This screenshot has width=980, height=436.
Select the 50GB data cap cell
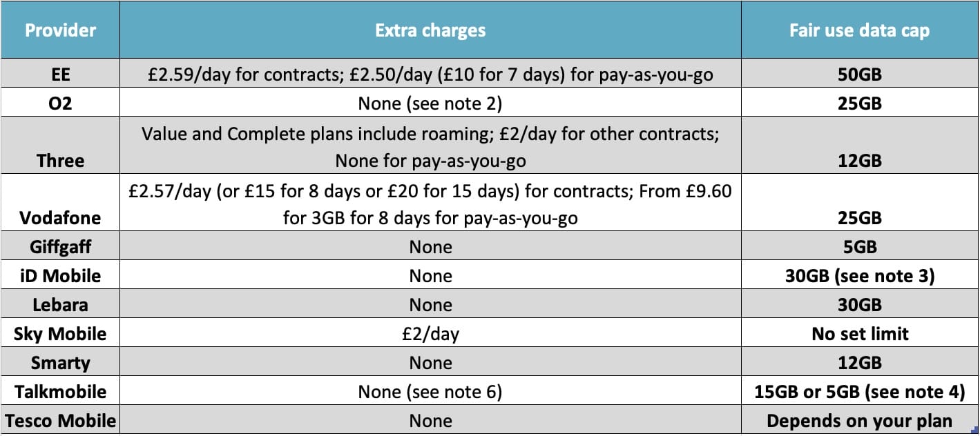click(x=859, y=74)
